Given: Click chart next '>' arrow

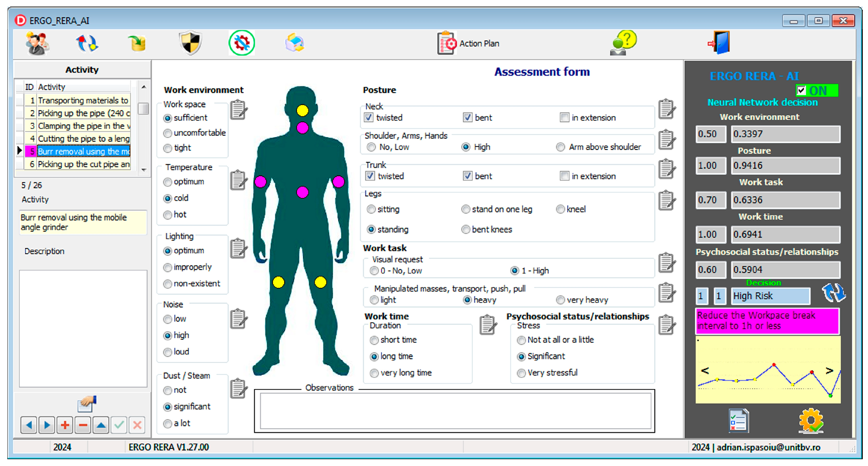Looking at the screenshot, I should tap(829, 371).
